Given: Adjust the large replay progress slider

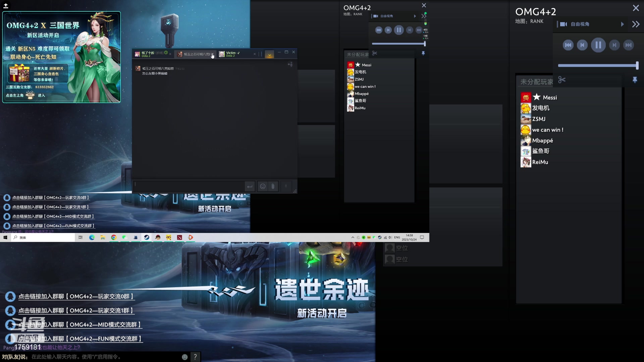Looking at the screenshot, I should (598, 65).
